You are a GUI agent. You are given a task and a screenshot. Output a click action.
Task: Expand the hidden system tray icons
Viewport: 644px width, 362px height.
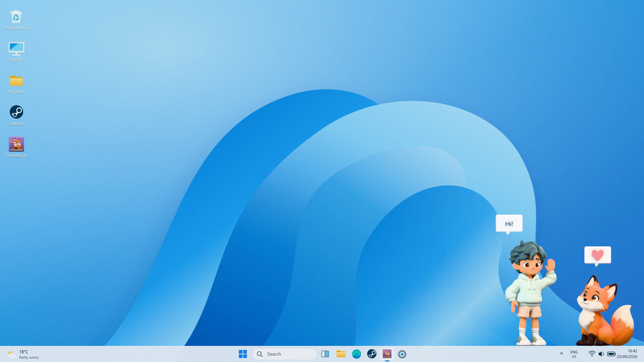point(561,354)
